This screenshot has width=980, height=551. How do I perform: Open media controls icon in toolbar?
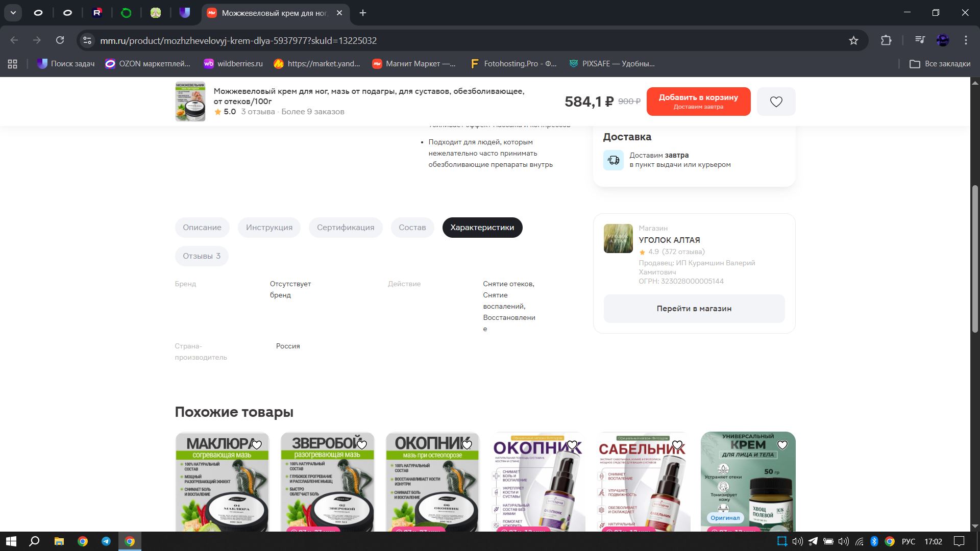(920, 40)
